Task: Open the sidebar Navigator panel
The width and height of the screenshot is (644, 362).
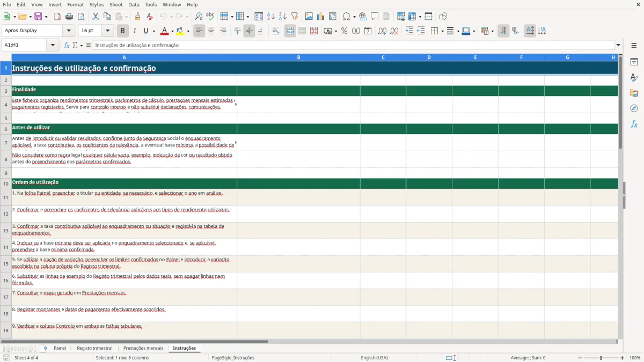Action: point(634,108)
